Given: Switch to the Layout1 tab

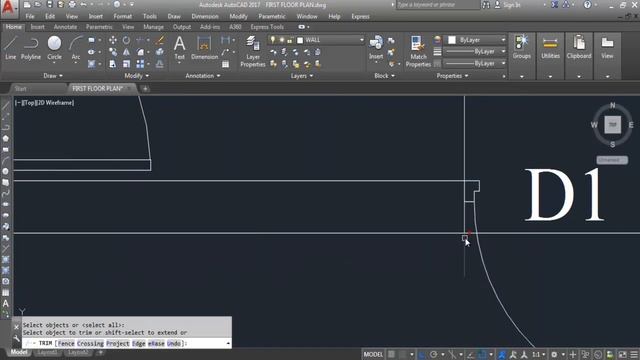Looking at the screenshot, I should pyautogui.click(x=47, y=352).
